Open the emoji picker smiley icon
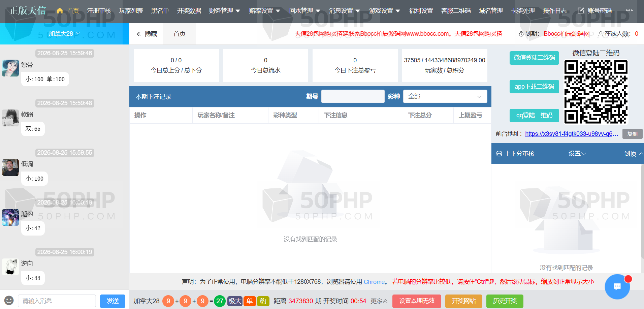Screen dimensions: 644x309 [x=9, y=300]
